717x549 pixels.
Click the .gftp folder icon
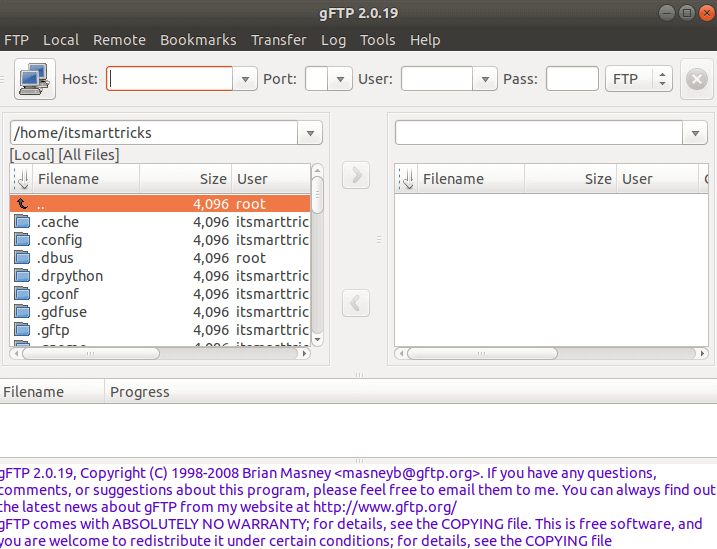tap(22, 330)
